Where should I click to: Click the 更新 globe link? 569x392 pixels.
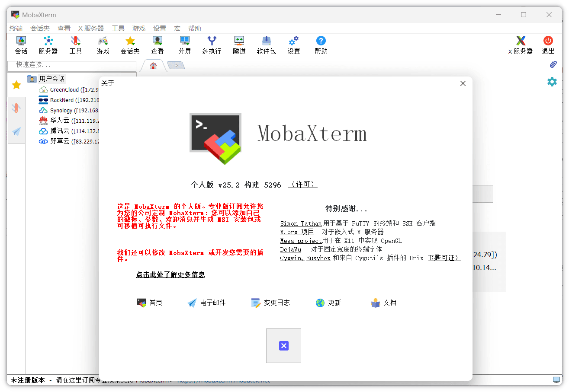click(x=328, y=303)
